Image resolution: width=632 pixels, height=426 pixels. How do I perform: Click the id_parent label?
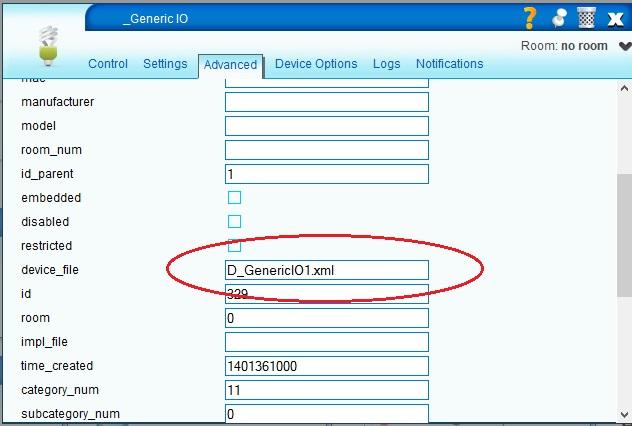click(47, 174)
